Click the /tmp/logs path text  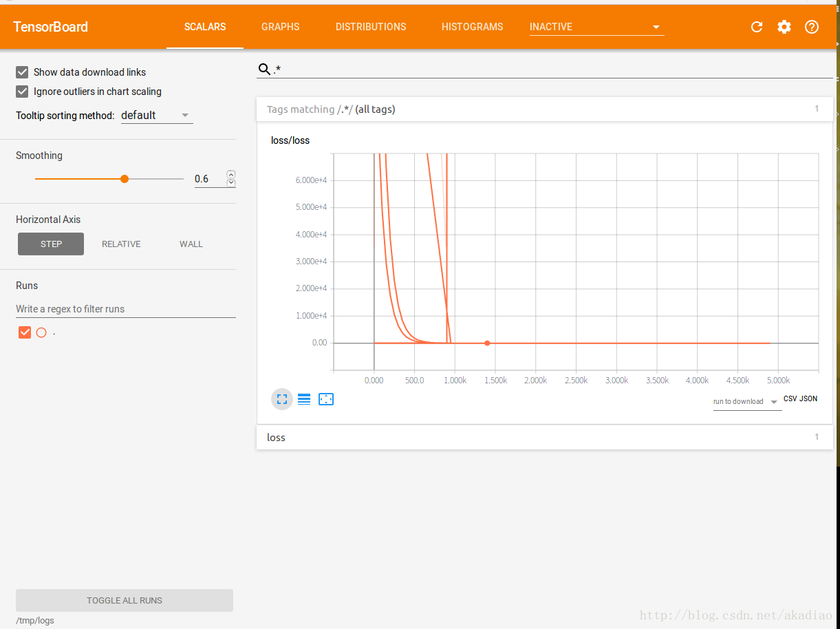[x=35, y=620]
